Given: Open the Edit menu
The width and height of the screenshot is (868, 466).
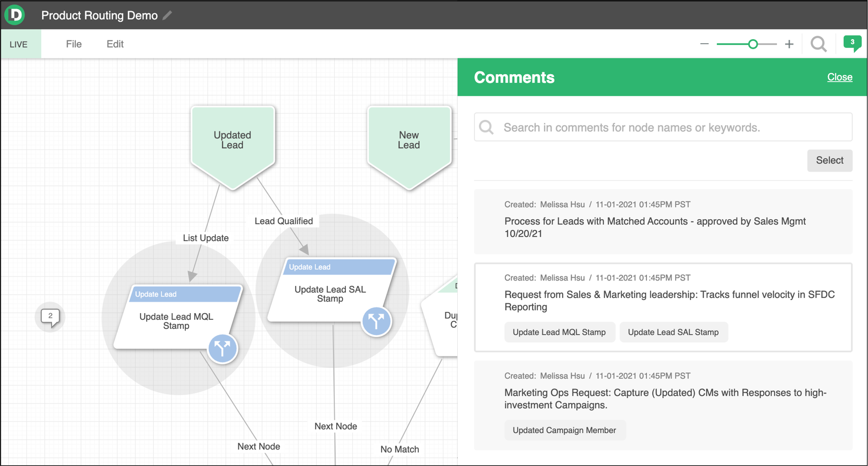Looking at the screenshot, I should pyautogui.click(x=115, y=44).
